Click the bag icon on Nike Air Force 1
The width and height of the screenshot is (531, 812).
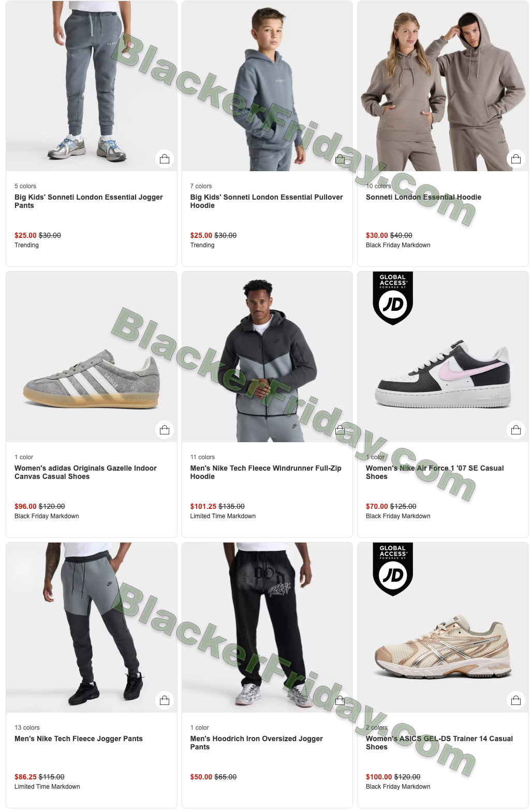click(516, 430)
